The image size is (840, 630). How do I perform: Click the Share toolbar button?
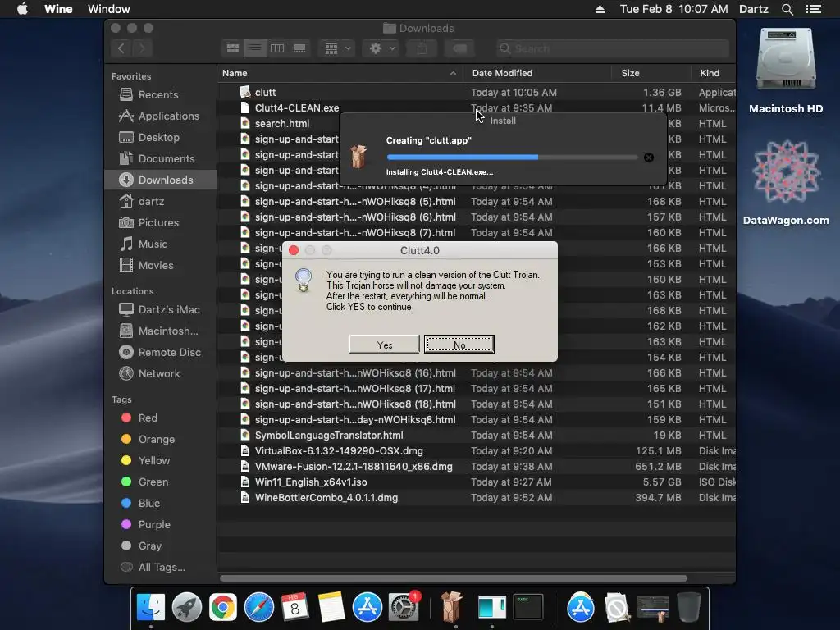pyautogui.click(x=422, y=48)
